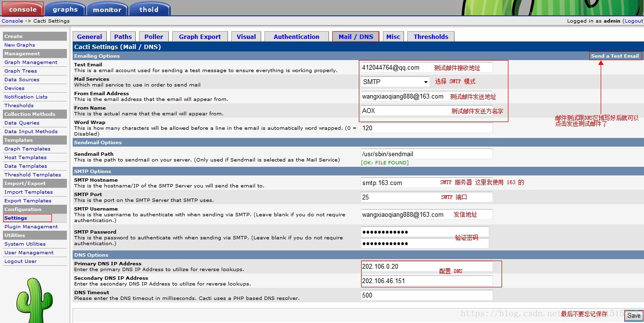Image resolution: width=644 pixels, height=323 pixels.
Task: Open Thresholds in sidebar
Action: 19,106
